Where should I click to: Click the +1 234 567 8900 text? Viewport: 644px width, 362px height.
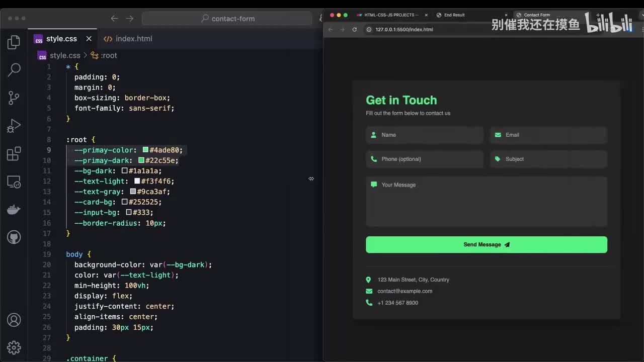coord(398,303)
